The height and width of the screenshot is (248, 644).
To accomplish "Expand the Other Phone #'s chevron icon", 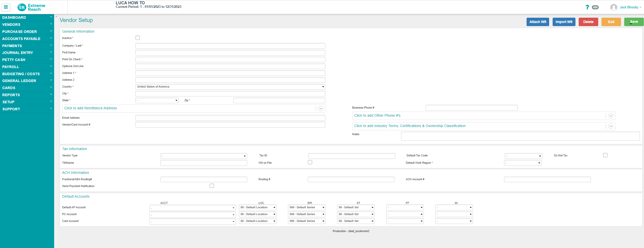I will [x=611, y=116].
